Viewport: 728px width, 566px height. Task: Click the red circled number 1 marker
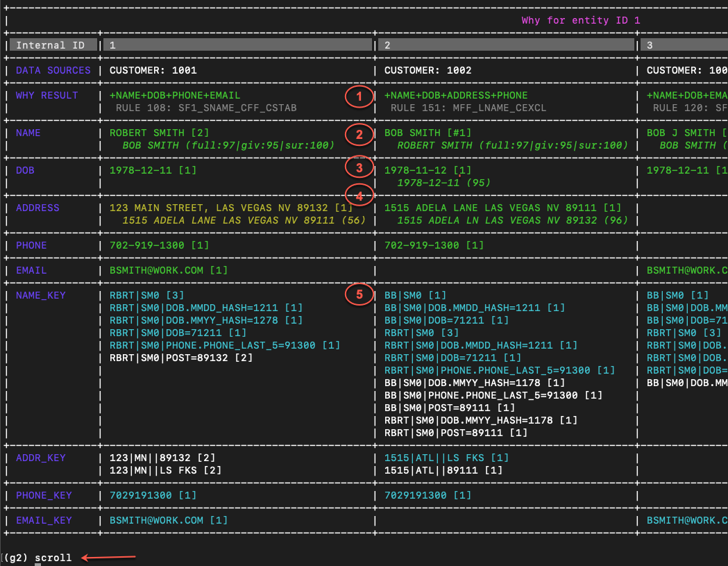click(x=359, y=97)
